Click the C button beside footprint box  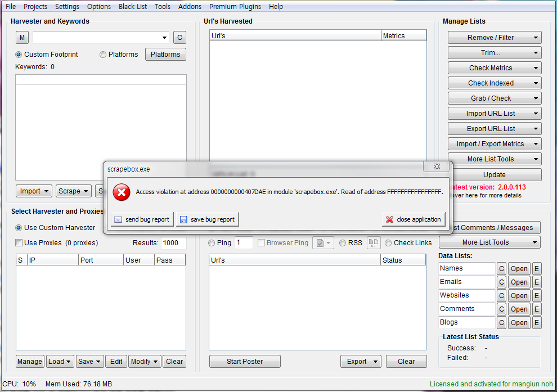click(179, 37)
